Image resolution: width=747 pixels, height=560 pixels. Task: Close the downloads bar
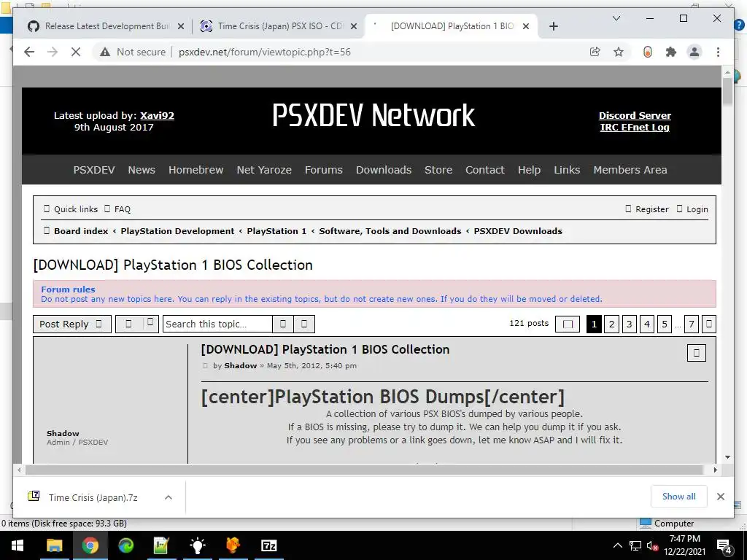pos(720,497)
